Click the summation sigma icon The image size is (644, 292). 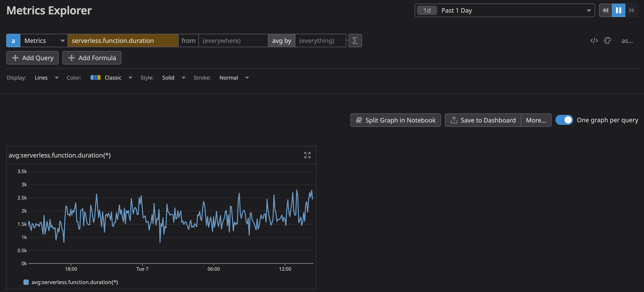tap(355, 40)
